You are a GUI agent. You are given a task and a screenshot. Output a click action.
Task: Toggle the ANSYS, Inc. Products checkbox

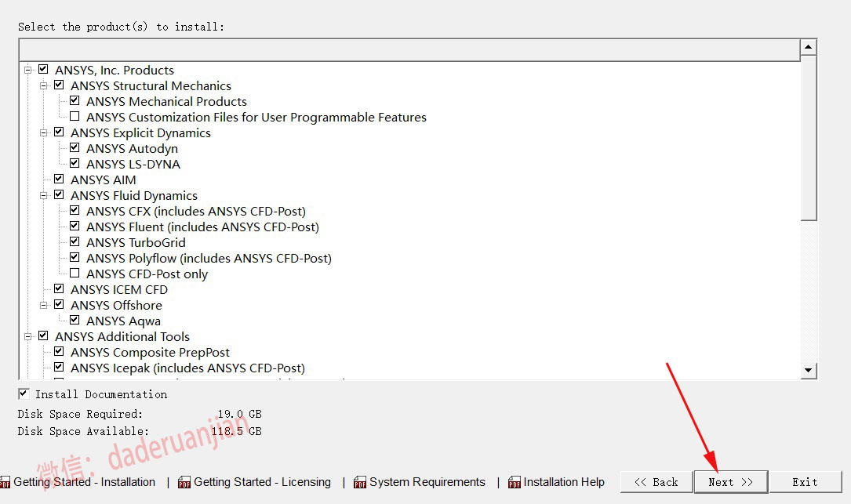click(43, 70)
